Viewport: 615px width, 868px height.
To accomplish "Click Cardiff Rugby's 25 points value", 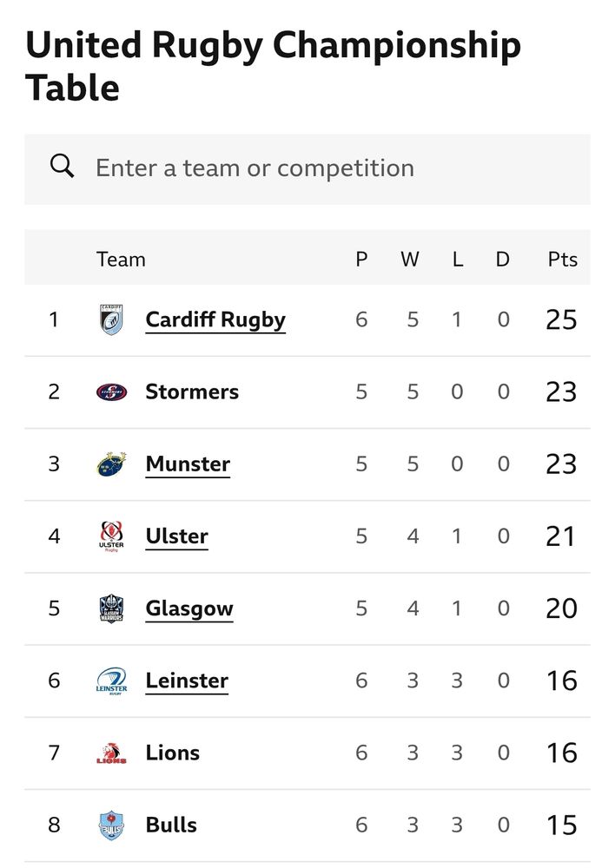I will (x=561, y=320).
